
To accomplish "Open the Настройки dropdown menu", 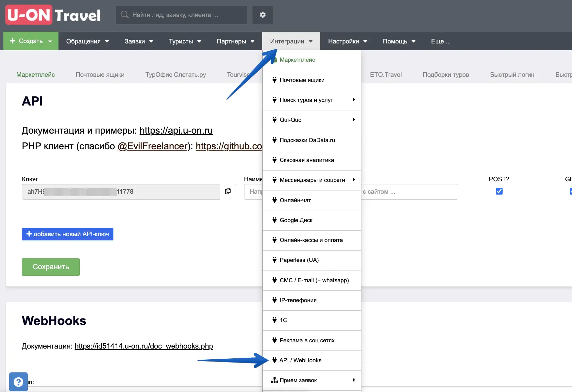I will pyautogui.click(x=347, y=41).
